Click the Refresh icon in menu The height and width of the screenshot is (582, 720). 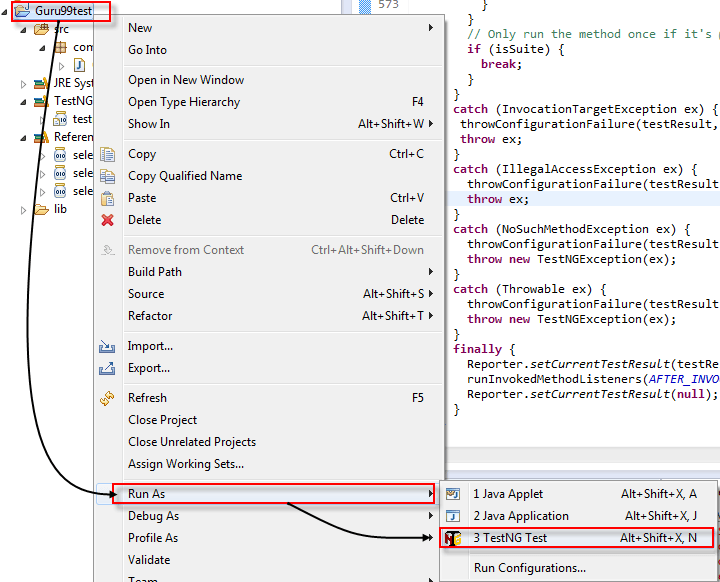click(108, 398)
